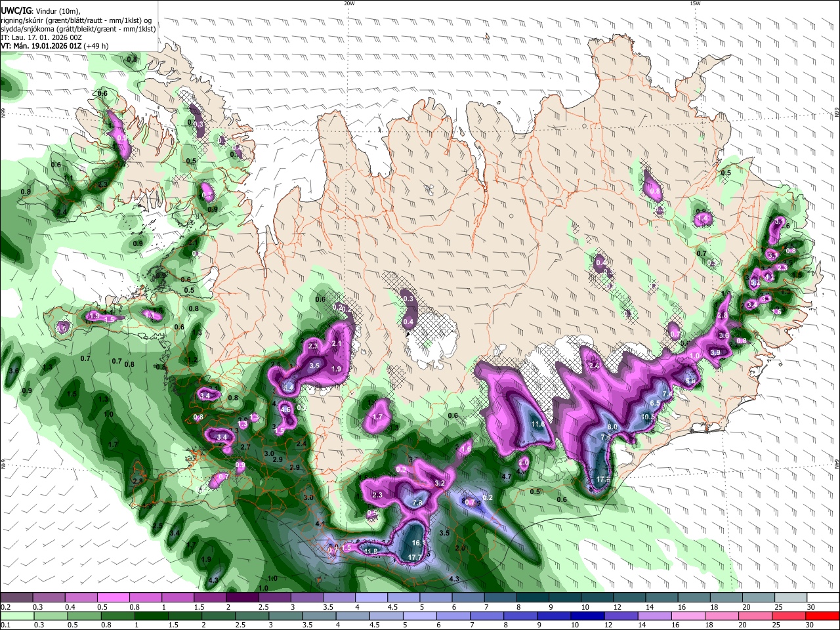Select the 'rigning/skúrir' legend description line
The image size is (840, 630).
coord(76,20)
